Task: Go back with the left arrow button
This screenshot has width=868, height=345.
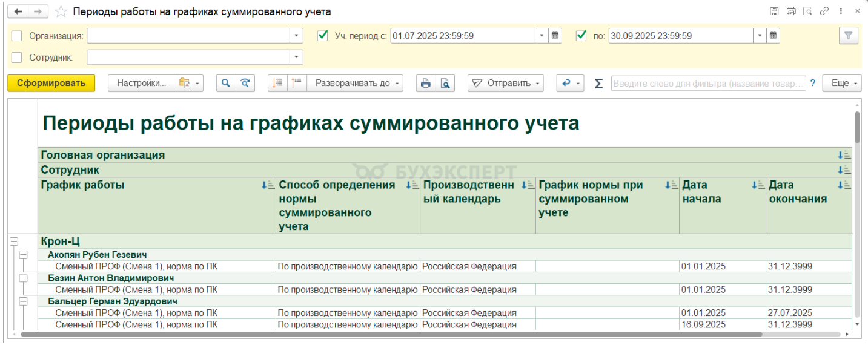Action: (19, 11)
